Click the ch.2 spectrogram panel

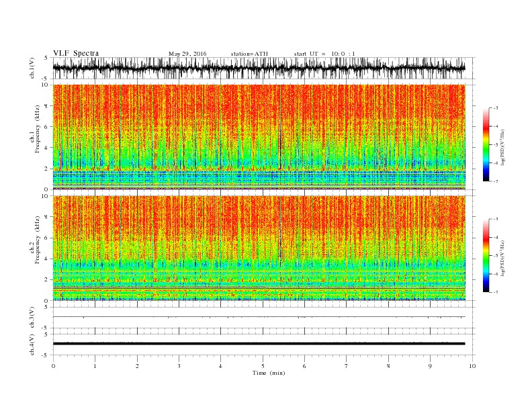pos(259,248)
